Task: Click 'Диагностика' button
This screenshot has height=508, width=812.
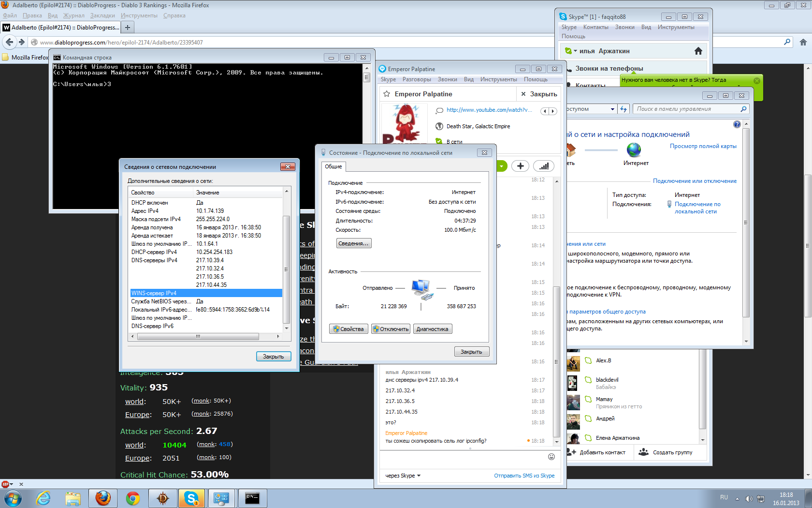Action: (x=433, y=329)
